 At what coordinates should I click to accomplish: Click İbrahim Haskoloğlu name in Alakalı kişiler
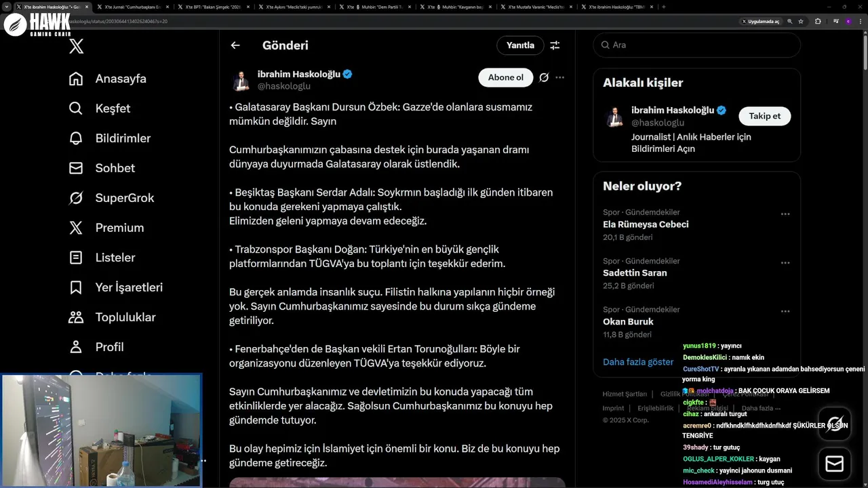(673, 110)
